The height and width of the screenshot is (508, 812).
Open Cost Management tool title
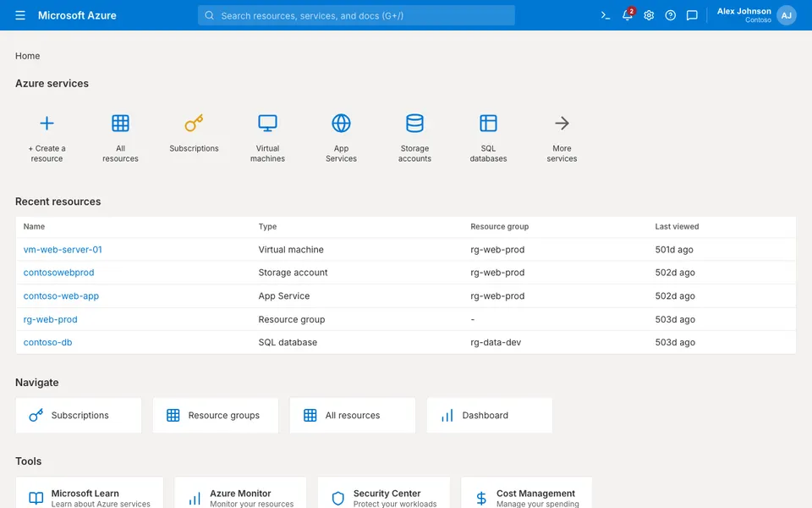tap(535, 494)
